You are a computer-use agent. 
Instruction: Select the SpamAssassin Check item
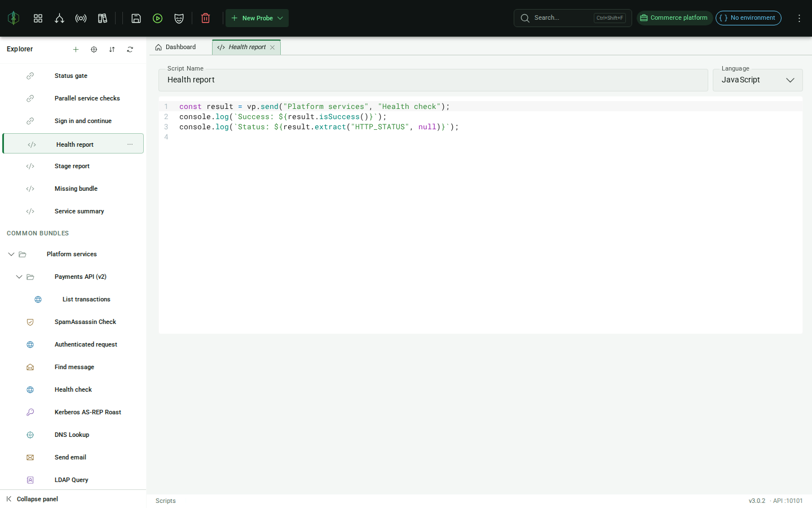click(x=73, y=322)
